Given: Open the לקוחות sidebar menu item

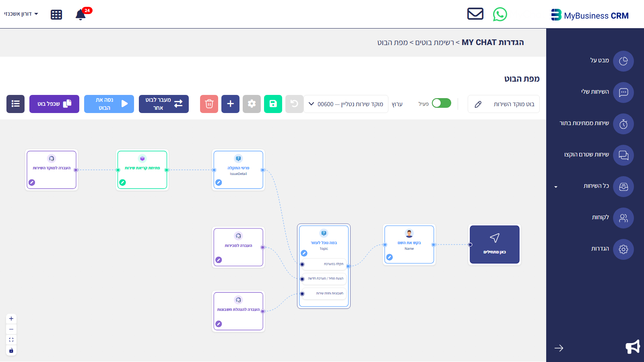Looking at the screenshot, I should click(612, 218).
